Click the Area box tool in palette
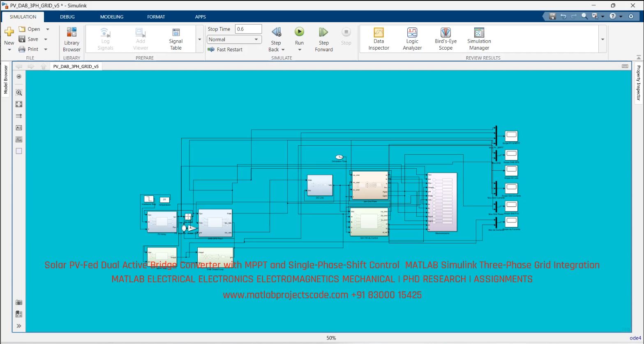The image size is (644, 344). (x=19, y=151)
